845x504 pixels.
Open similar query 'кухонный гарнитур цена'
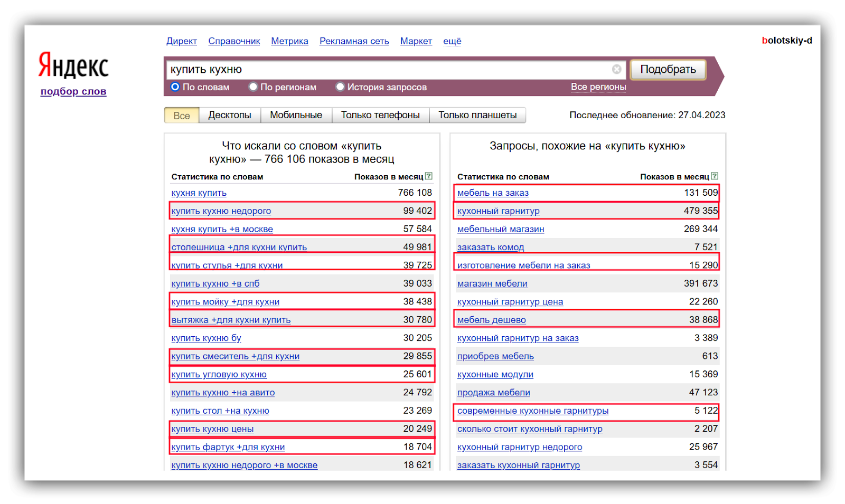coord(510,302)
